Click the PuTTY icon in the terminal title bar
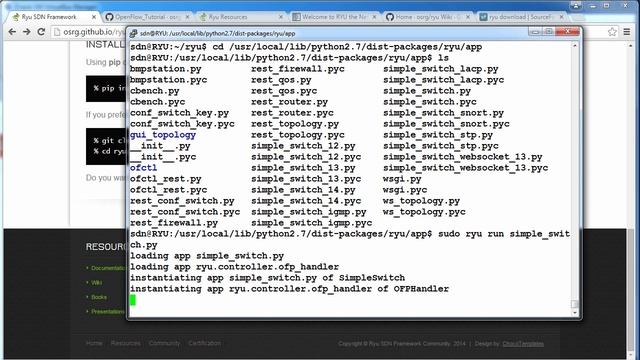This screenshot has width=640, height=360. [133, 33]
